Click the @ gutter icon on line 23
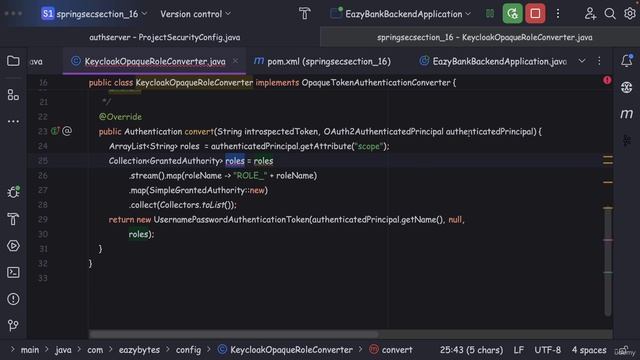640x360 pixels. [x=67, y=131]
